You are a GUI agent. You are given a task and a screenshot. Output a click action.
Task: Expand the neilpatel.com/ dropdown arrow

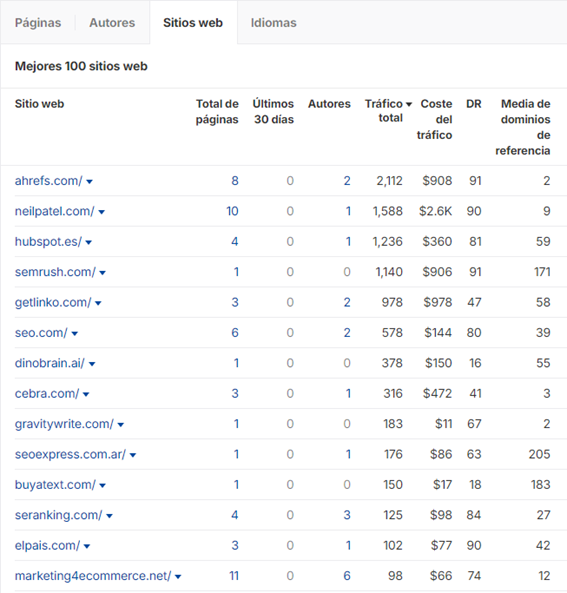point(101,212)
